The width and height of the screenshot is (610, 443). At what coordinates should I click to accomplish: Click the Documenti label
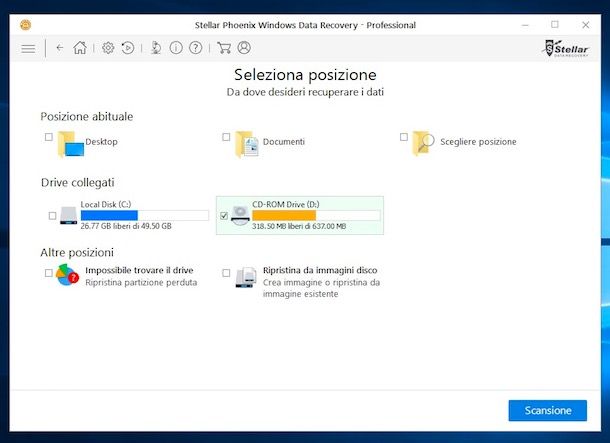click(x=284, y=142)
